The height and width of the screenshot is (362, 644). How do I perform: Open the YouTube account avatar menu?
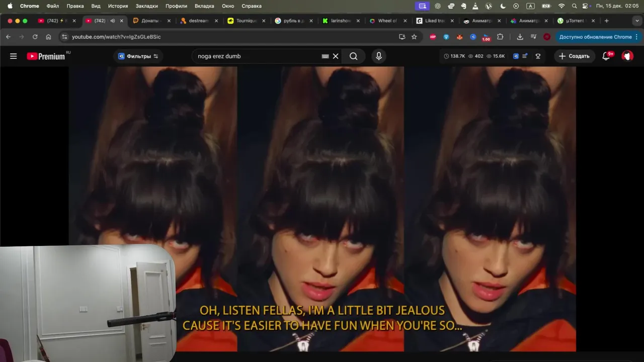[x=627, y=56]
